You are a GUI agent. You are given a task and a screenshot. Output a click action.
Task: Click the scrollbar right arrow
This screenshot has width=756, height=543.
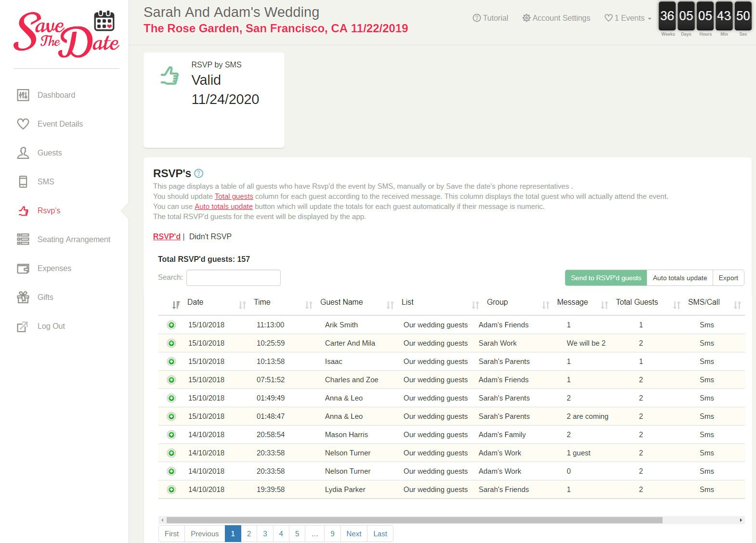[x=741, y=520]
